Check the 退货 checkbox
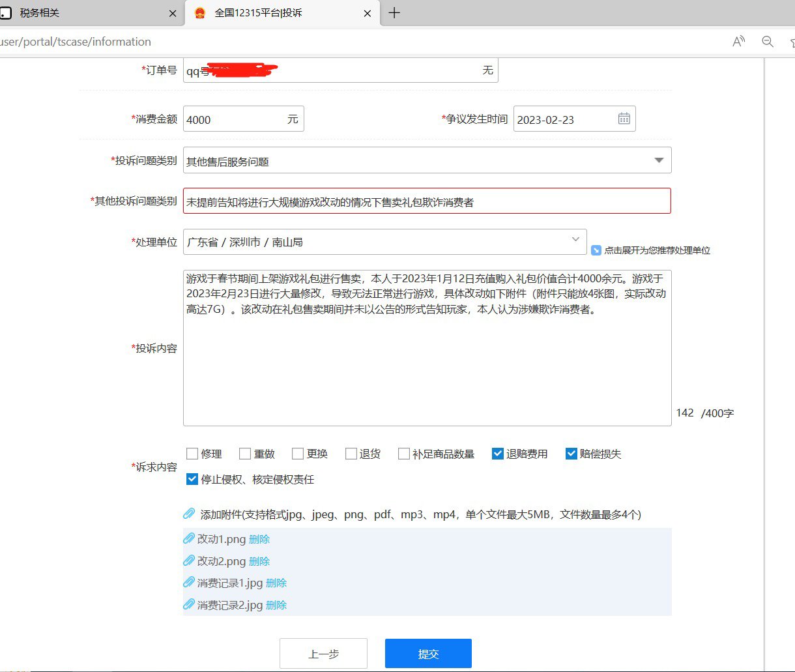The height and width of the screenshot is (672, 795). pos(351,454)
